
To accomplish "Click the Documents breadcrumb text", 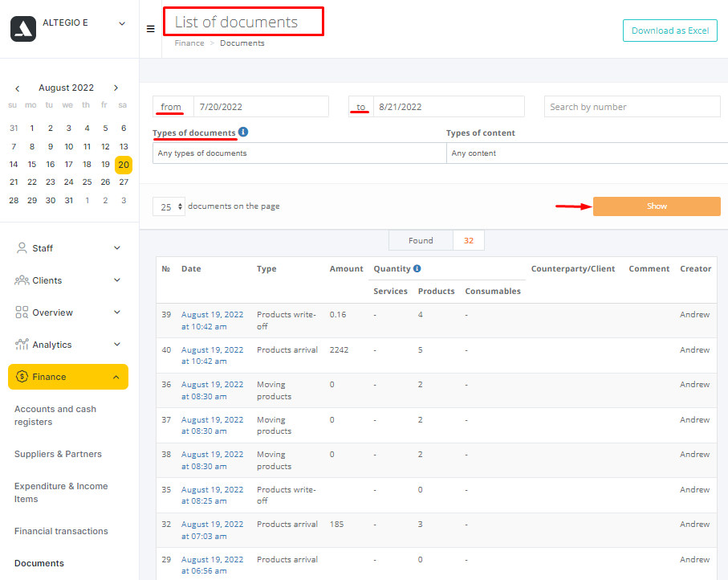I will [242, 43].
